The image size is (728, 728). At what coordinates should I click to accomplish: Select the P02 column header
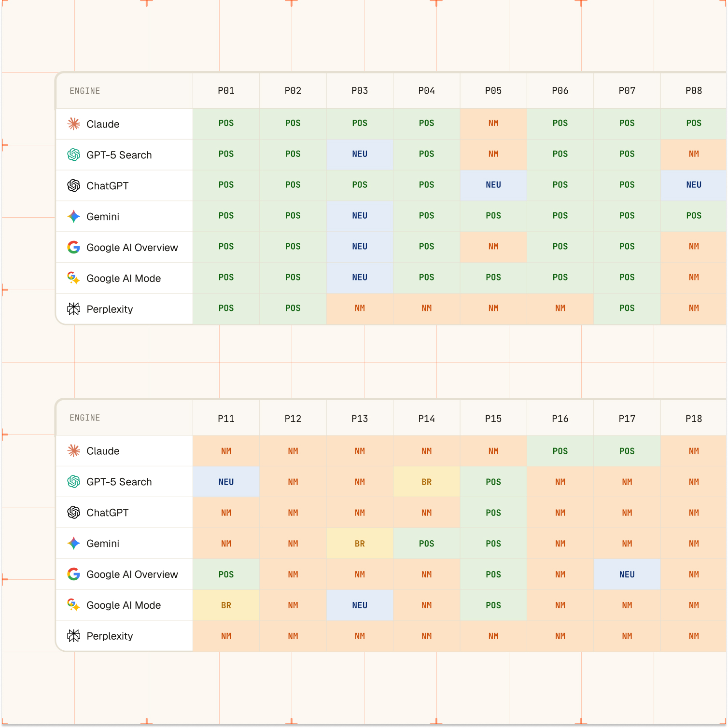[x=293, y=91]
